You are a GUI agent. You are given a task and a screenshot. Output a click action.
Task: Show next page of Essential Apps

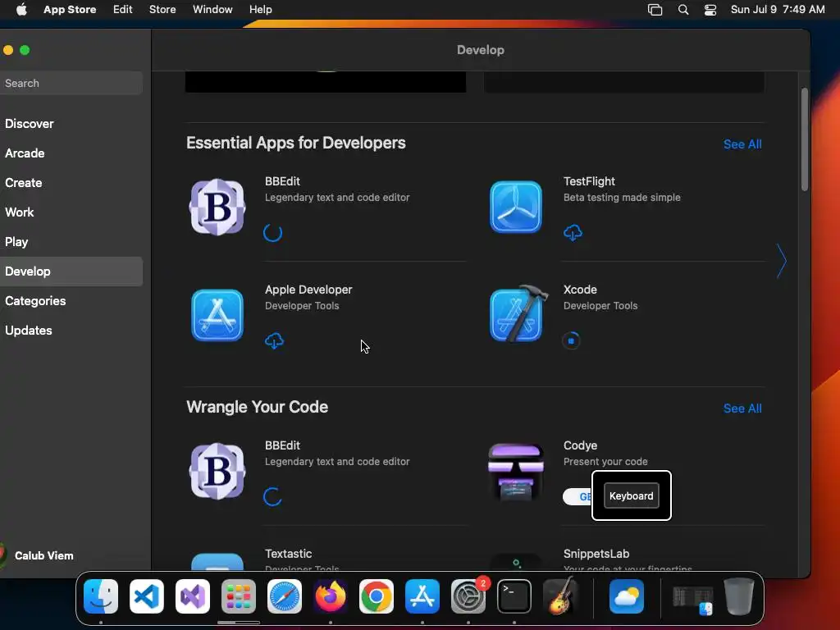tap(782, 261)
